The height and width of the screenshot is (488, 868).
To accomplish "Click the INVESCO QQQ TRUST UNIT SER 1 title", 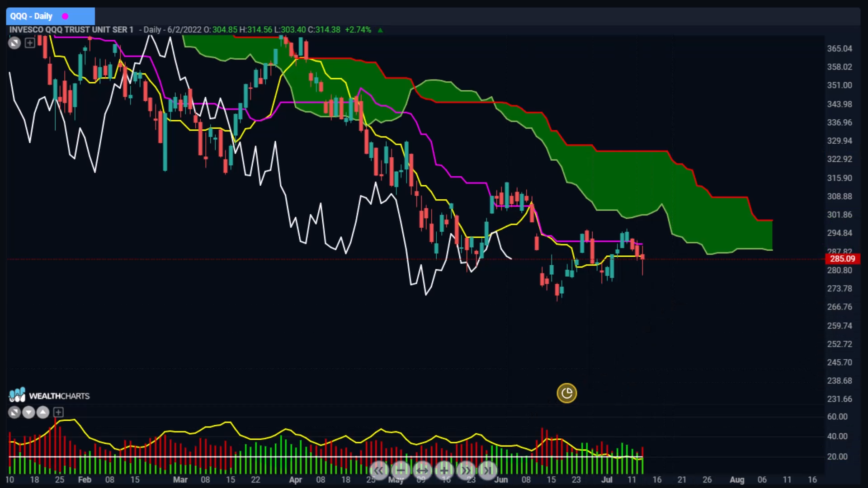I will [x=71, y=30].
